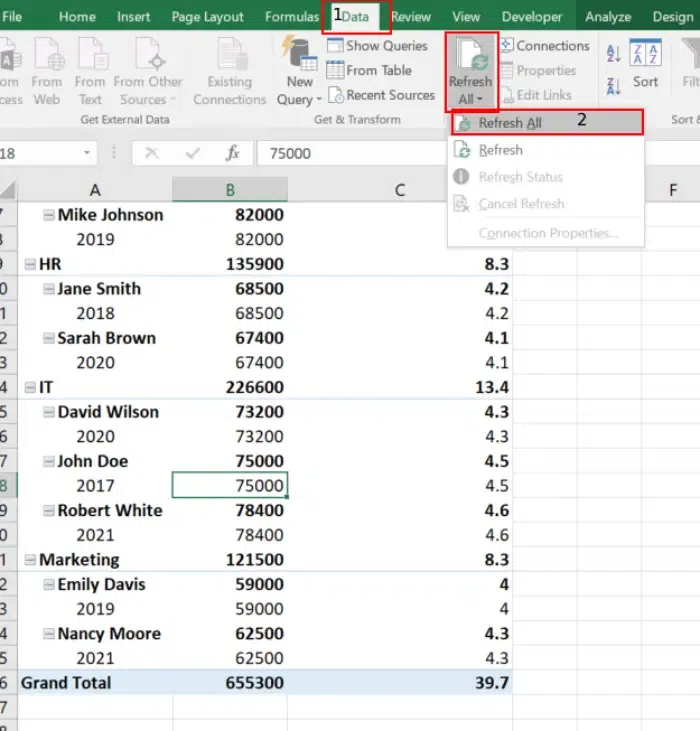Select cell with value 39.7
The width and height of the screenshot is (700, 731).
click(400, 683)
